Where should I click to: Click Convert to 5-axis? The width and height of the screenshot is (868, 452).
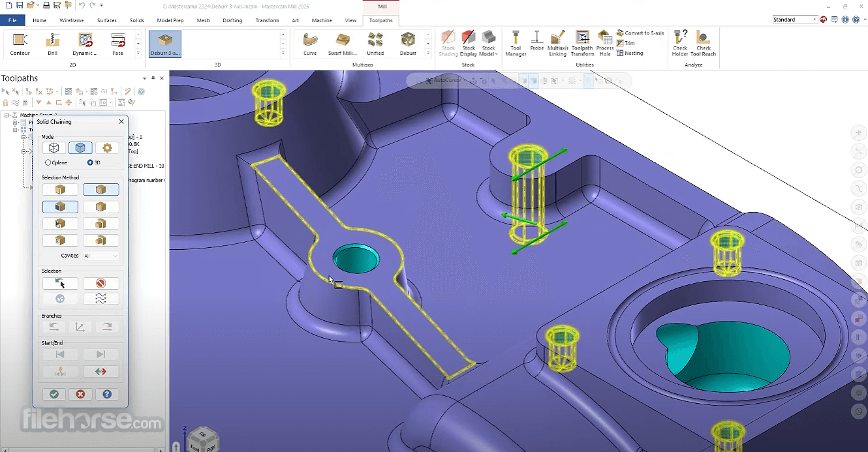click(x=640, y=33)
